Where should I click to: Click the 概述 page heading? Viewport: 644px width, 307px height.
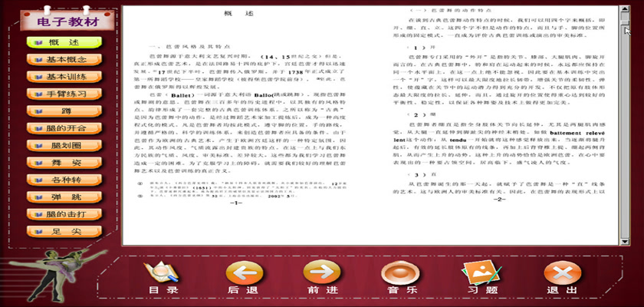238,14
